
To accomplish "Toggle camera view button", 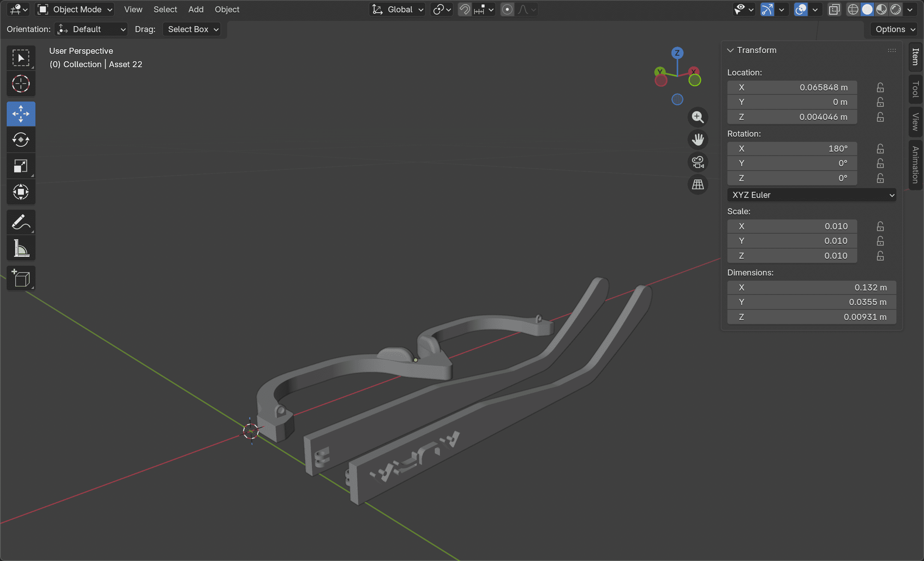I will click(698, 162).
